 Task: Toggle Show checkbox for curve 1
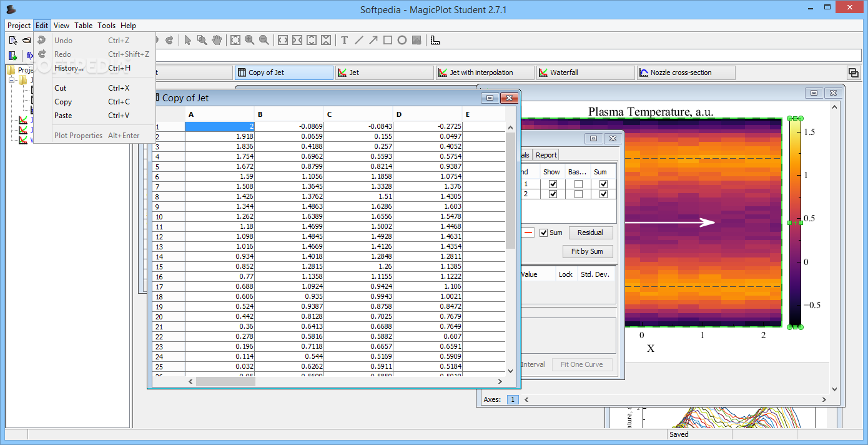[x=552, y=184]
